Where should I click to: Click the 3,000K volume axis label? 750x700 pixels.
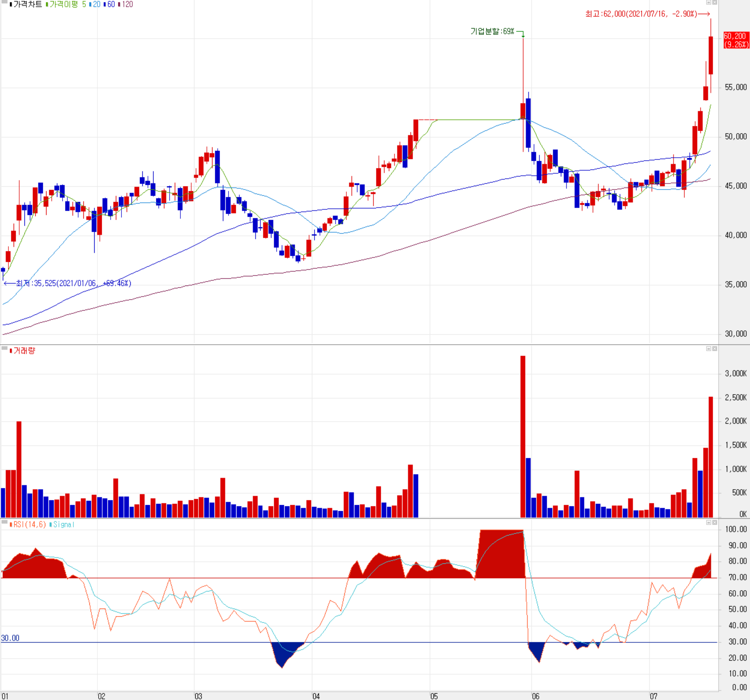pyautogui.click(x=736, y=374)
